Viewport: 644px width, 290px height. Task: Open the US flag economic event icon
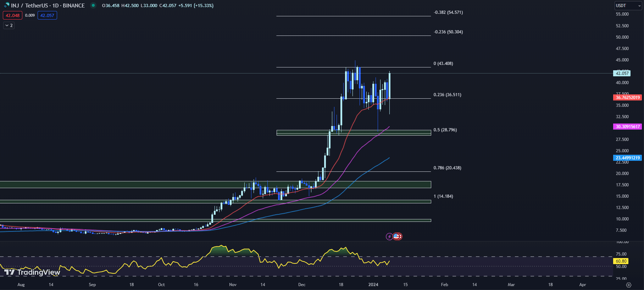click(x=396, y=236)
